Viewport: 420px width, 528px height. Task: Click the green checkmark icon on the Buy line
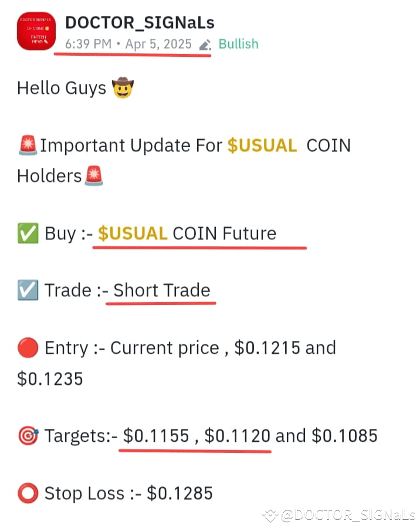(x=27, y=233)
